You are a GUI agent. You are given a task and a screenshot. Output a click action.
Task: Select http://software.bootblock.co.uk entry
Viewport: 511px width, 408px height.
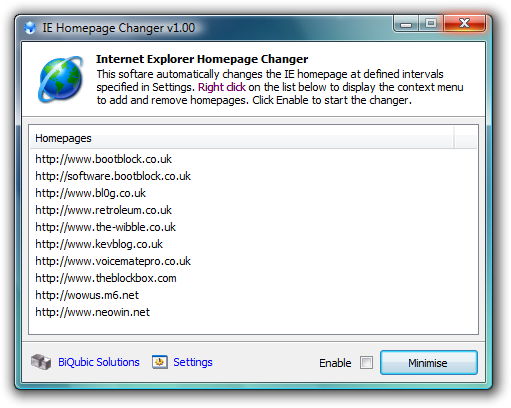[x=113, y=176]
